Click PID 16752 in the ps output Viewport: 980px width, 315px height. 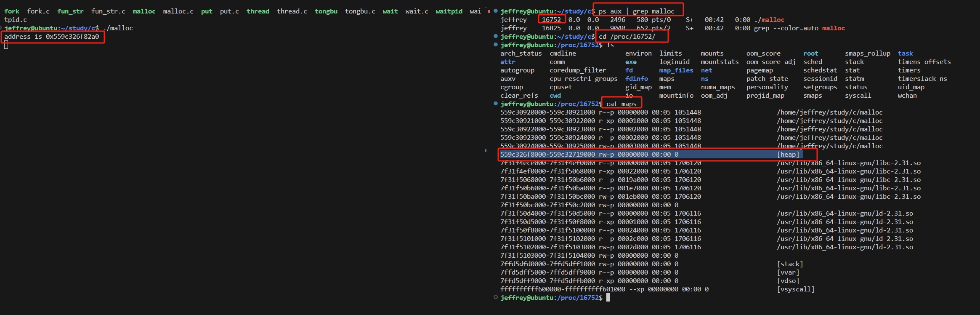(551, 19)
